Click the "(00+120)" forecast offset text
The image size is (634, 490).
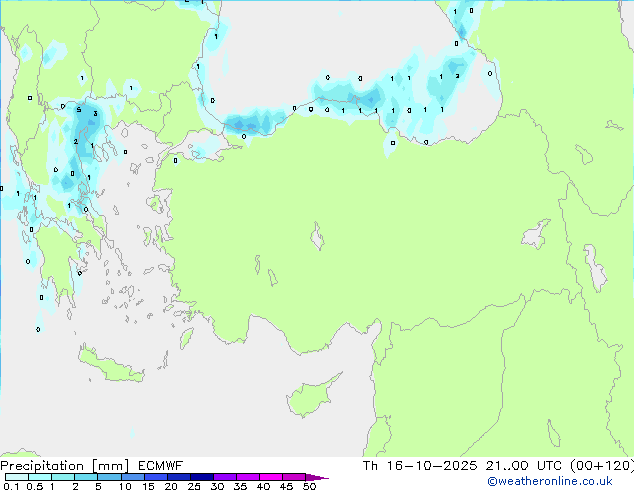[x=602, y=466]
